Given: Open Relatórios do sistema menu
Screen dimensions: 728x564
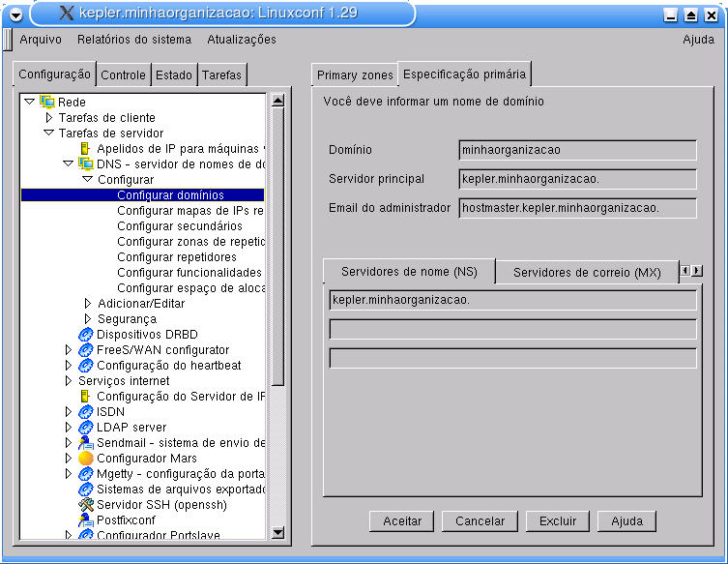Looking at the screenshot, I should (x=134, y=40).
